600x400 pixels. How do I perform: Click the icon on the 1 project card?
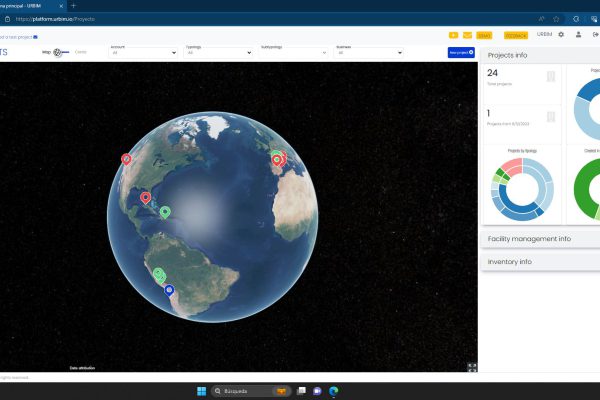(551, 117)
